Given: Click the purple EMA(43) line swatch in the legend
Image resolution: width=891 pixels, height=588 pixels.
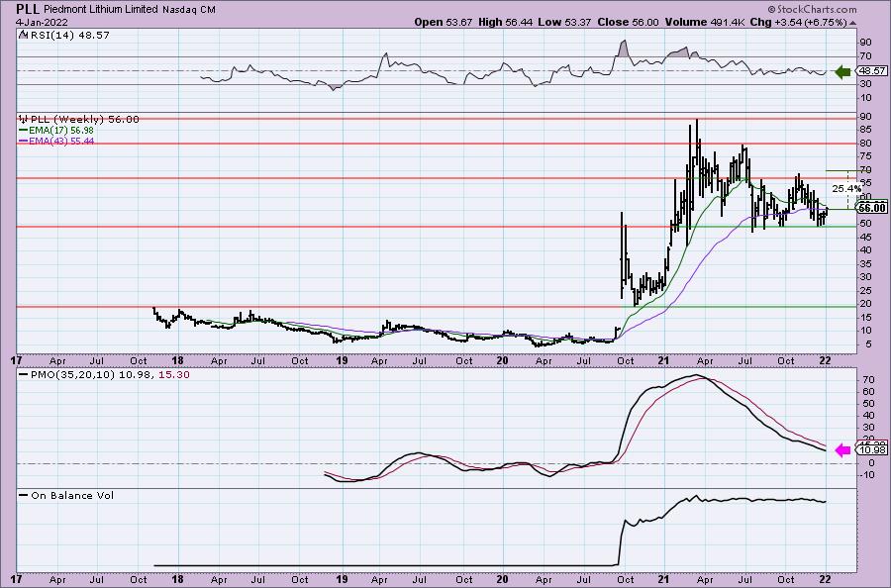Looking at the screenshot, I should 24,141.
